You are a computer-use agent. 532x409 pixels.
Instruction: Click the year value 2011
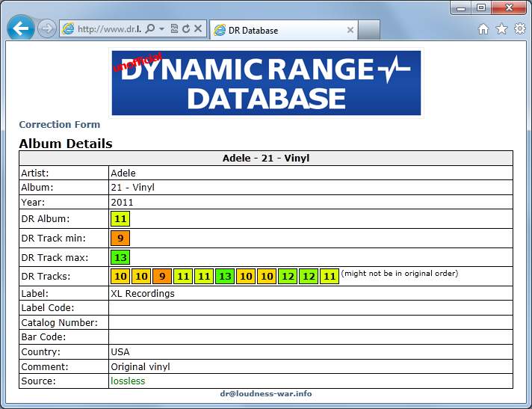pos(122,203)
